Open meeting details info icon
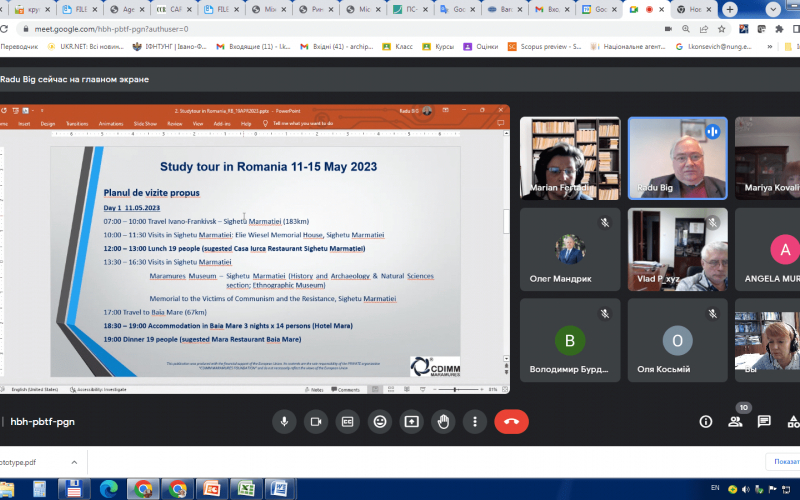 (706, 421)
